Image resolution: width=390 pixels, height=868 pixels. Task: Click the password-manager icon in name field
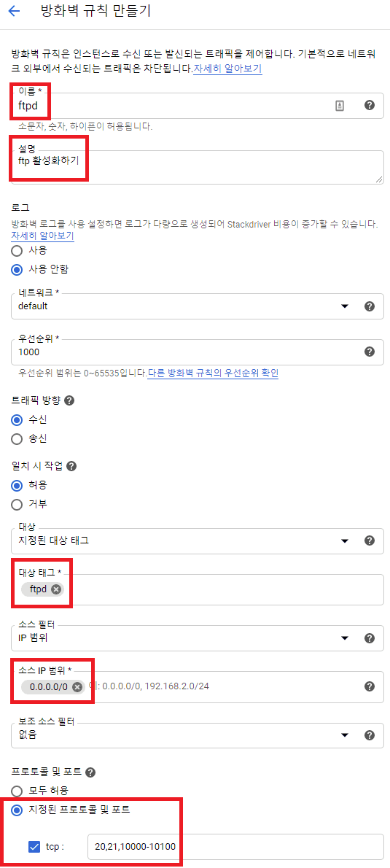coord(340,106)
